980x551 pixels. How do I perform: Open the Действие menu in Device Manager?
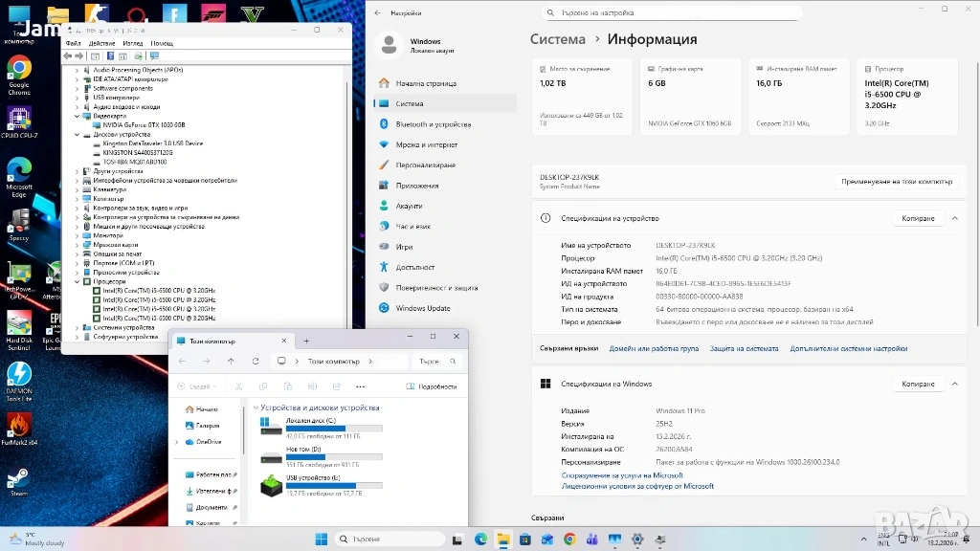pos(101,43)
